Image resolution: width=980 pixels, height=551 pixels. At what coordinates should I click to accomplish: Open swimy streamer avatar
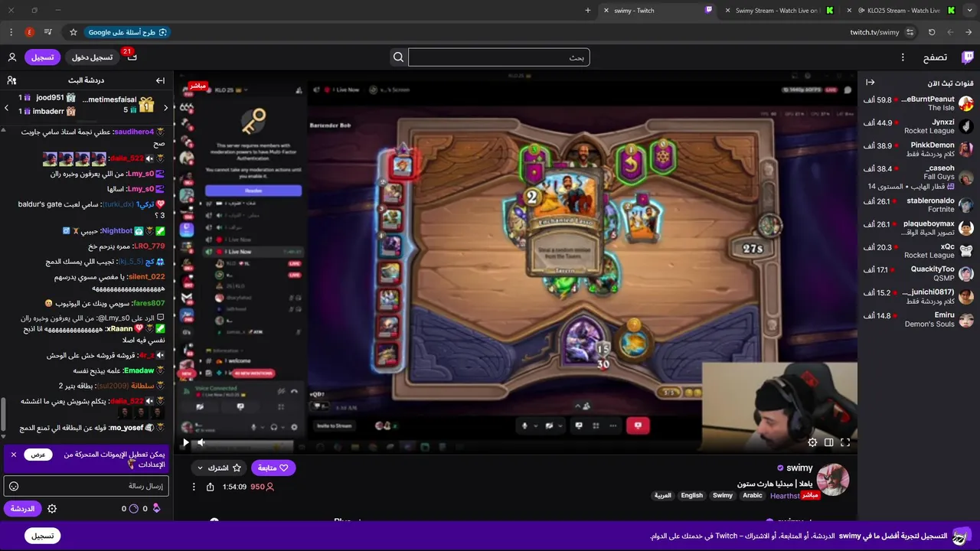pyautogui.click(x=833, y=480)
